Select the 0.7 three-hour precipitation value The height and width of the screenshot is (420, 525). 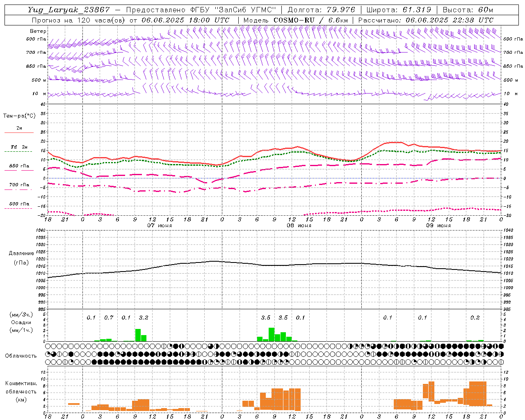tap(109, 317)
